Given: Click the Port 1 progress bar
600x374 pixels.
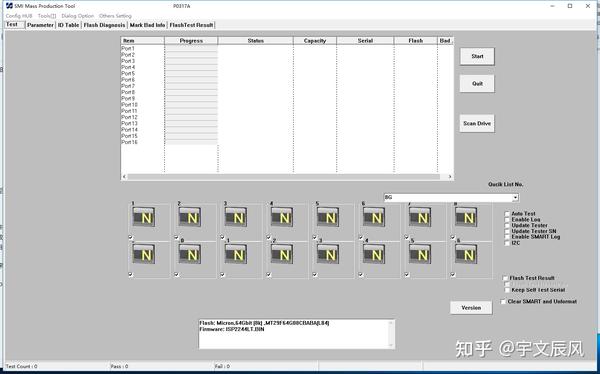Looking at the screenshot, I should click(x=191, y=49).
